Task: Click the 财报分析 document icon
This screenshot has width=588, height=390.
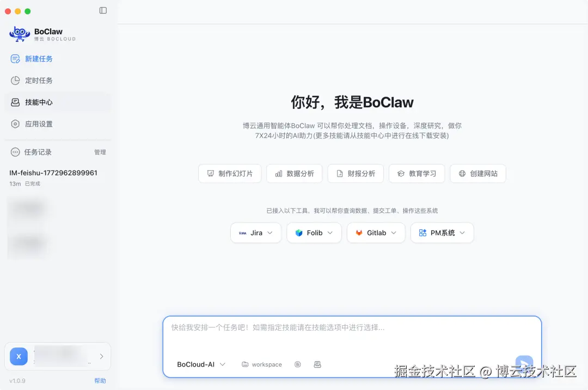Action: pos(340,174)
